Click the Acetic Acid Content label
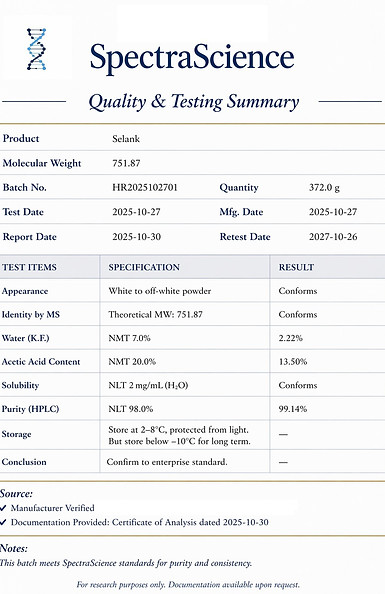Viewport: 385px width, 594px height. click(x=41, y=361)
